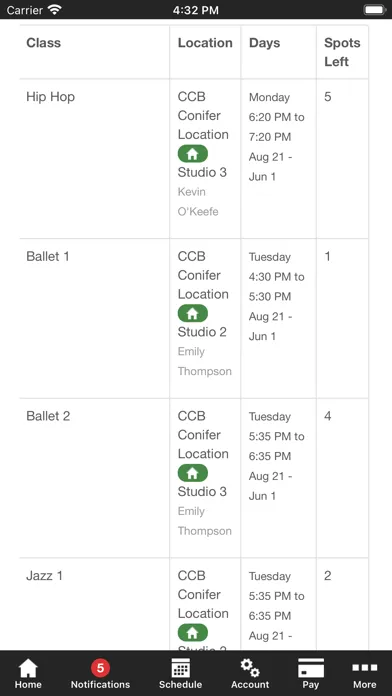
Task: Tap green home badge in Hip Hop row
Action: (x=193, y=154)
